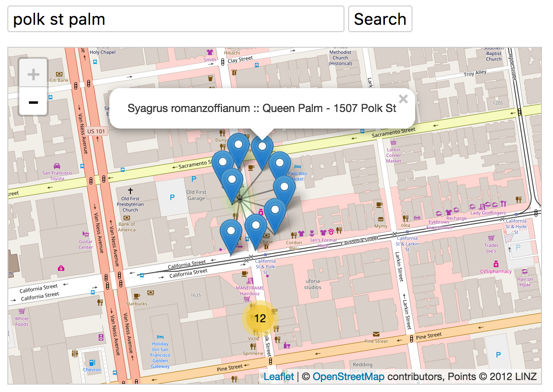Click the search text field containing 'polk st palm'
553x392 pixels.
click(176, 19)
